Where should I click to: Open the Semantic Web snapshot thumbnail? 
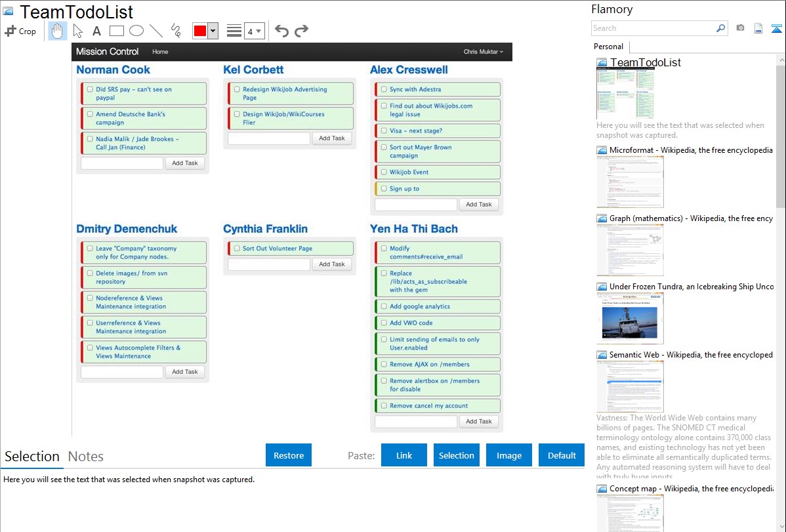(x=630, y=386)
